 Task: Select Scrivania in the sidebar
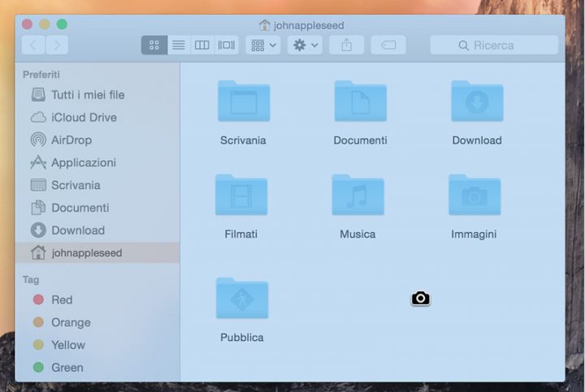tap(97, 185)
